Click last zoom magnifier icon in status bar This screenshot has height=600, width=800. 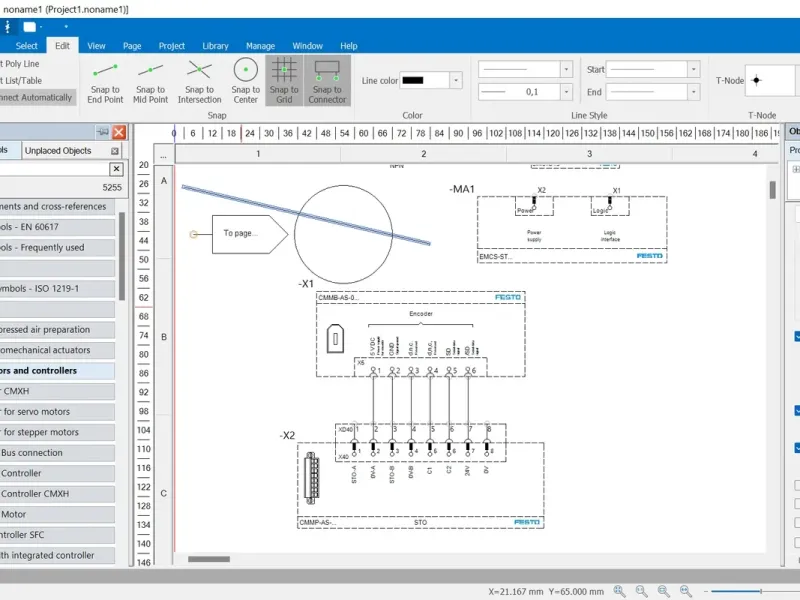pos(686,591)
